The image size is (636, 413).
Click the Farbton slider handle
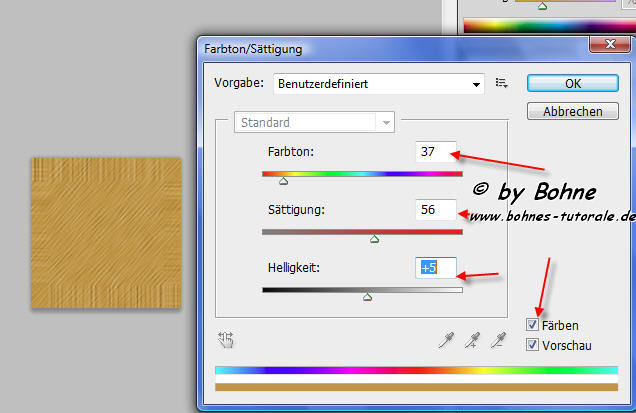click(x=283, y=182)
